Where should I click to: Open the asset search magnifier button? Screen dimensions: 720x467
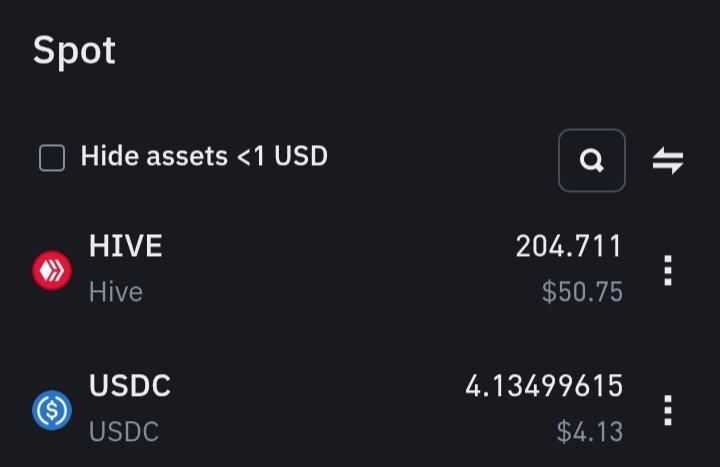click(x=591, y=160)
